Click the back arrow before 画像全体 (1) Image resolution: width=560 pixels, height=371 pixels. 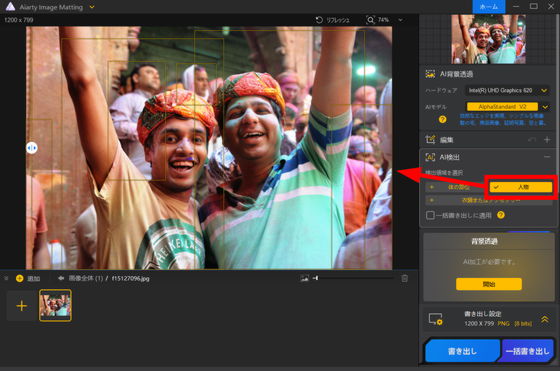[61, 278]
